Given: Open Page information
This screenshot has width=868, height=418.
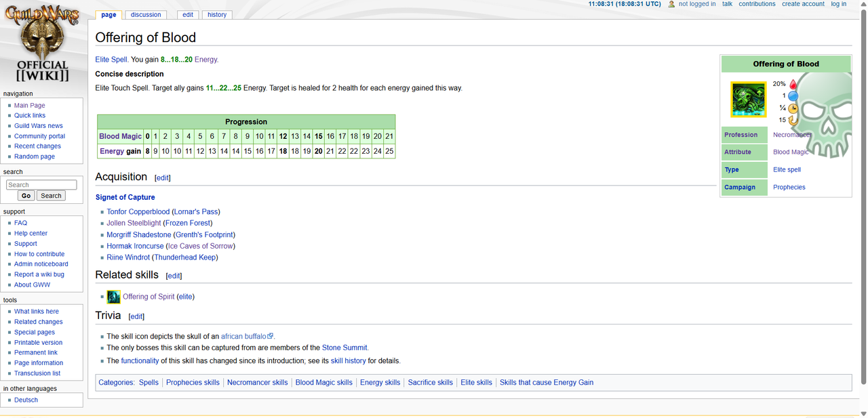Looking at the screenshot, I should pos(39,363).
